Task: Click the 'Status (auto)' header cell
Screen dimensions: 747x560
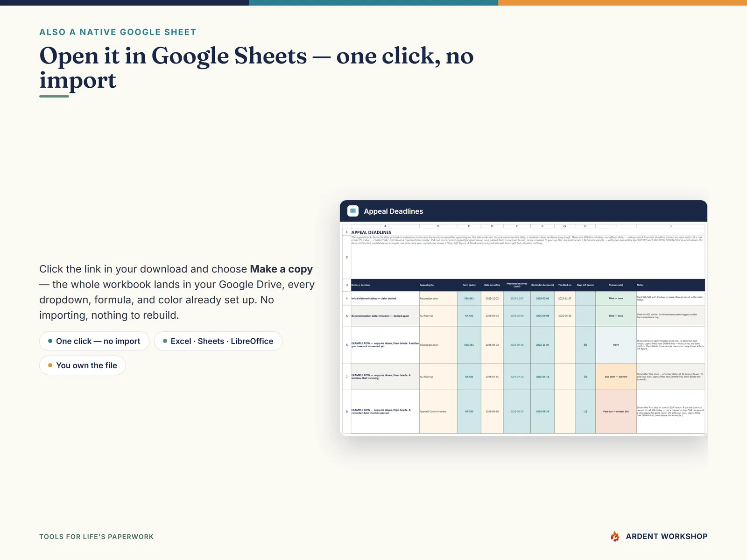Action: pyautogui.click(x=616, y=285)
